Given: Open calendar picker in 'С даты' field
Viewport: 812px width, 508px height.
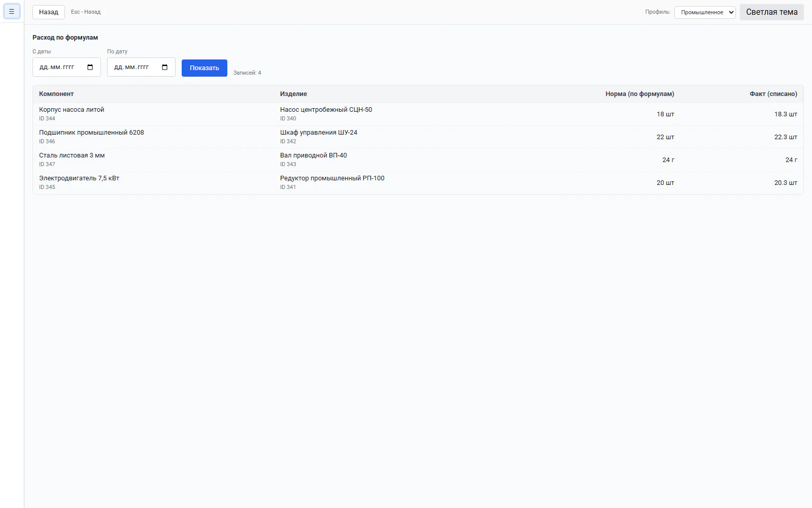Looking at the screenshot, I should (x=90, y=67).
